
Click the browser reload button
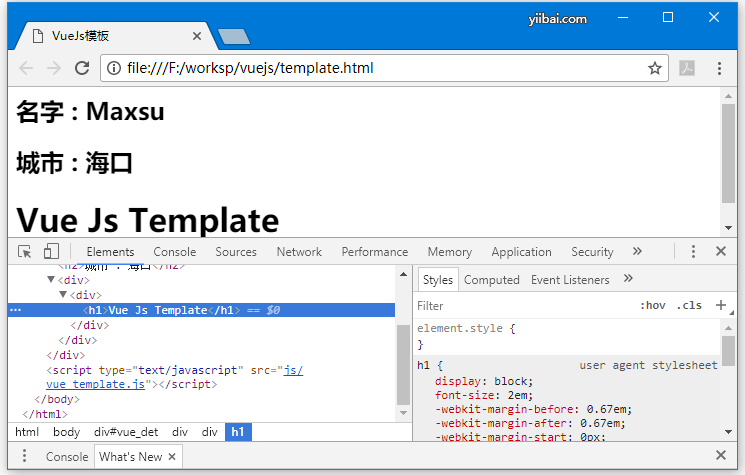coord(81,68)
